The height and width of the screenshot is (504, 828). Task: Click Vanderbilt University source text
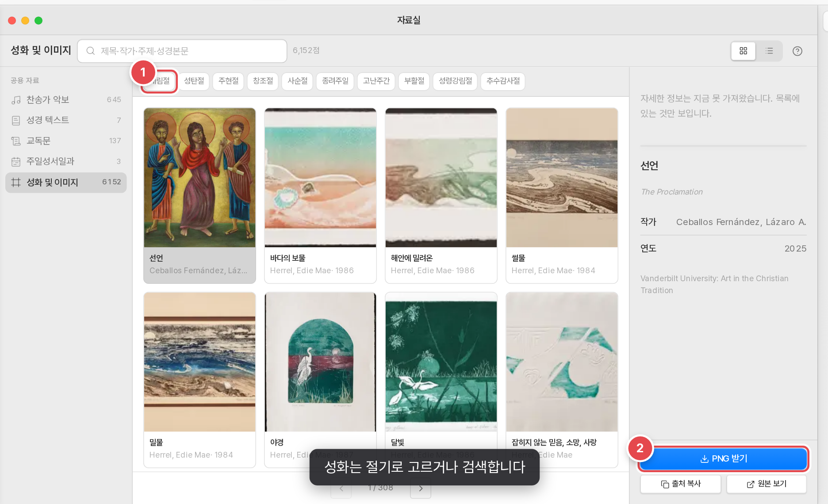pos(714,284)
